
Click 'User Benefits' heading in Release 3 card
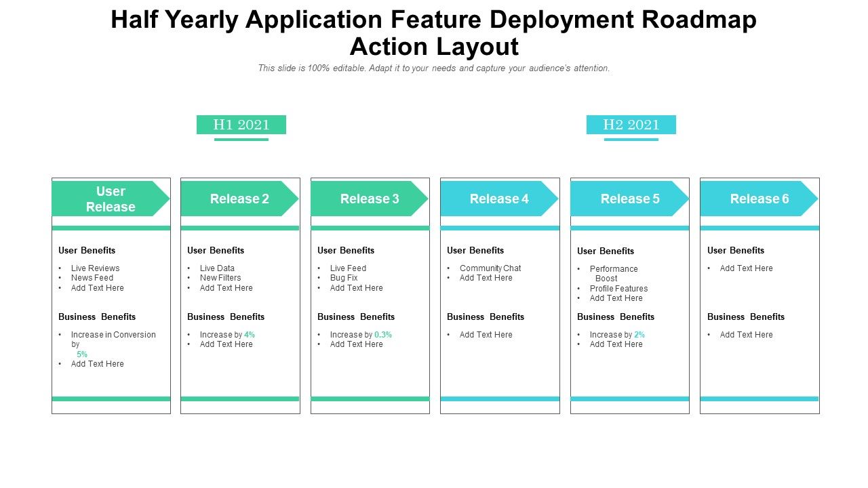pos(346,250)
